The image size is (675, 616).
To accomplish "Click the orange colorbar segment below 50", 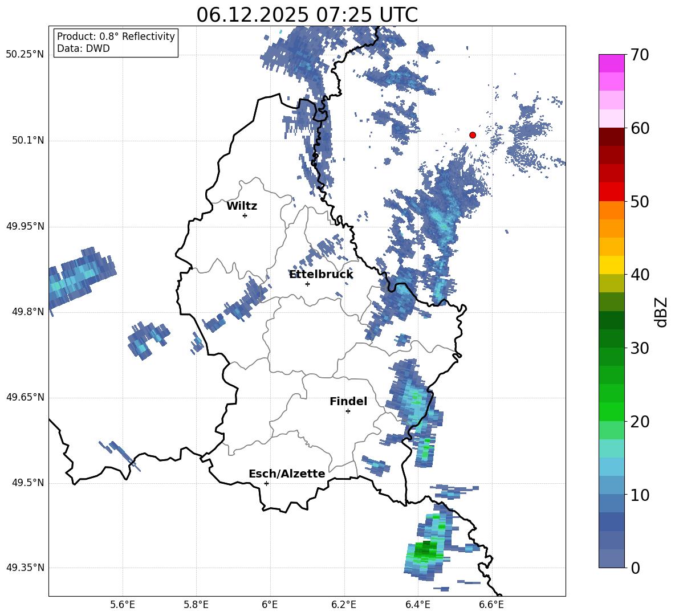I will (611, 210).
